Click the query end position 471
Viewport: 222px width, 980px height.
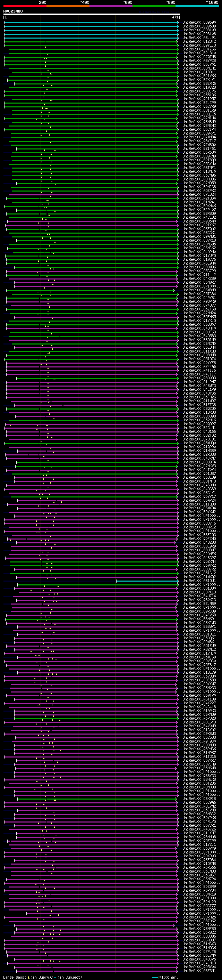click(x=175, y=17)
